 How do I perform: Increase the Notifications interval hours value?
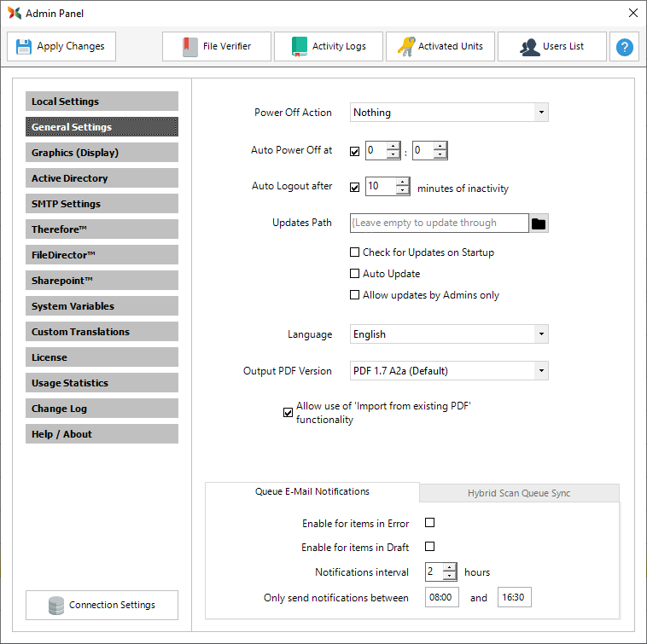pyautogui.click(x=450, y=567)
